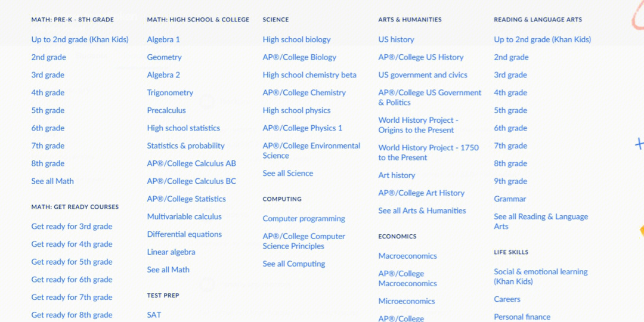Open World History Project - 1750 to the Present
This screenshot has width=644, height=322.
(429, 153)
